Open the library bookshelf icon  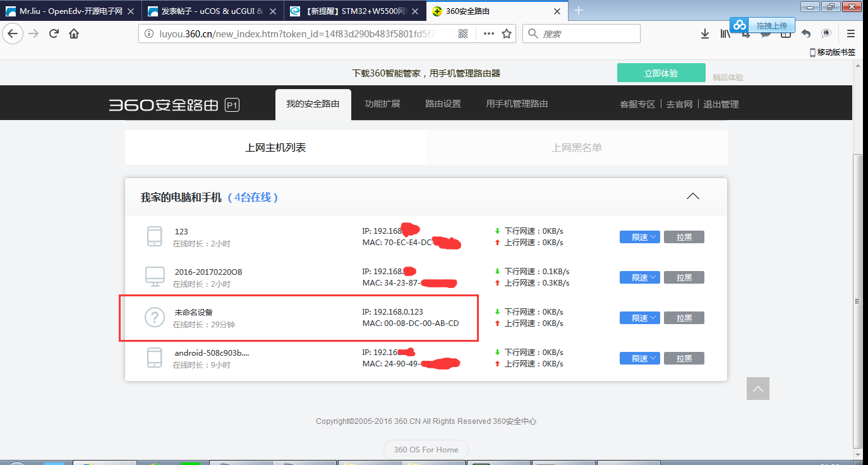click(x=725, y=33)
